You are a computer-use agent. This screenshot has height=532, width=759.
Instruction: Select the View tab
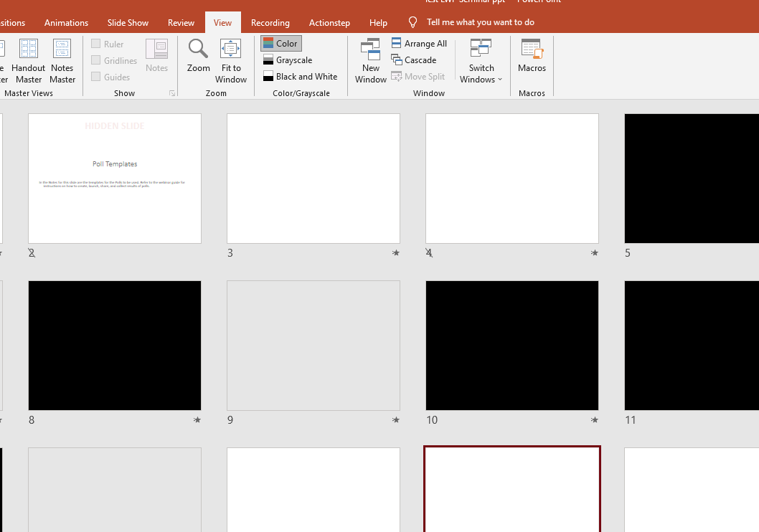click(222, 23)
